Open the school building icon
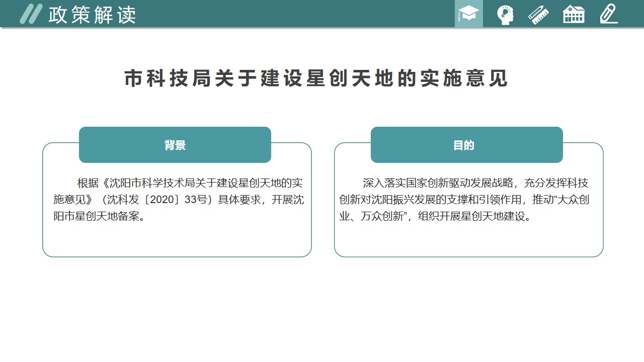644x362 pixels. [x=574, y=14]
